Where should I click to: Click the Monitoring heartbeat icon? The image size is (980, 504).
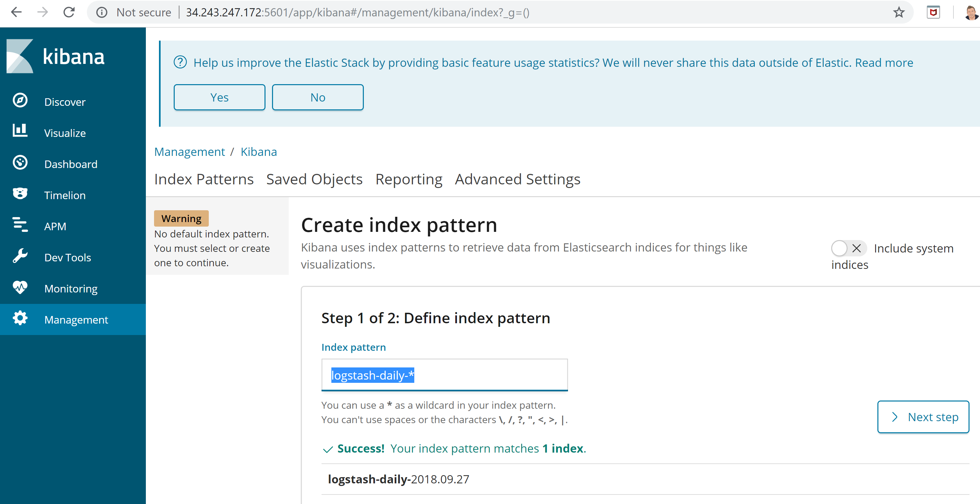coord(20,287)
